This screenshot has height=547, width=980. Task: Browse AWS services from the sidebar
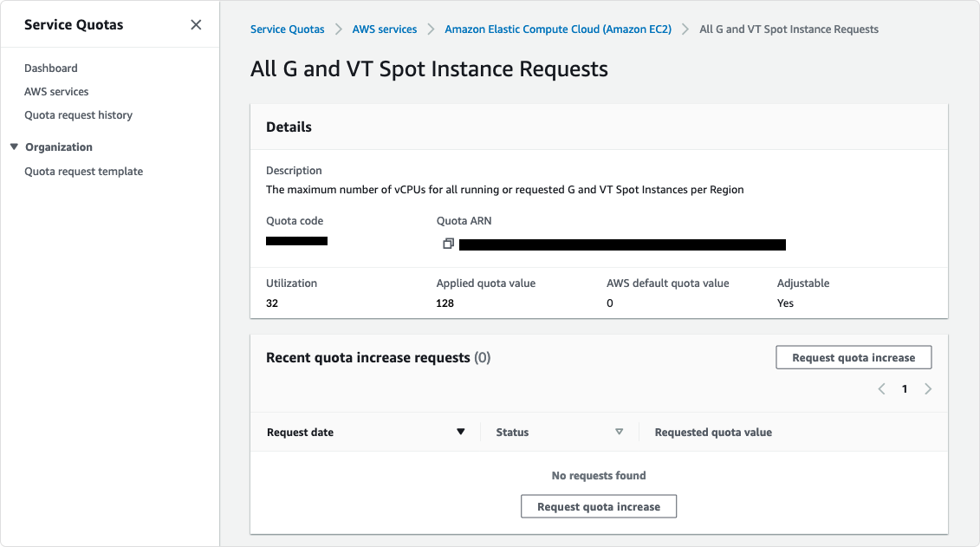tap(56, 91)
